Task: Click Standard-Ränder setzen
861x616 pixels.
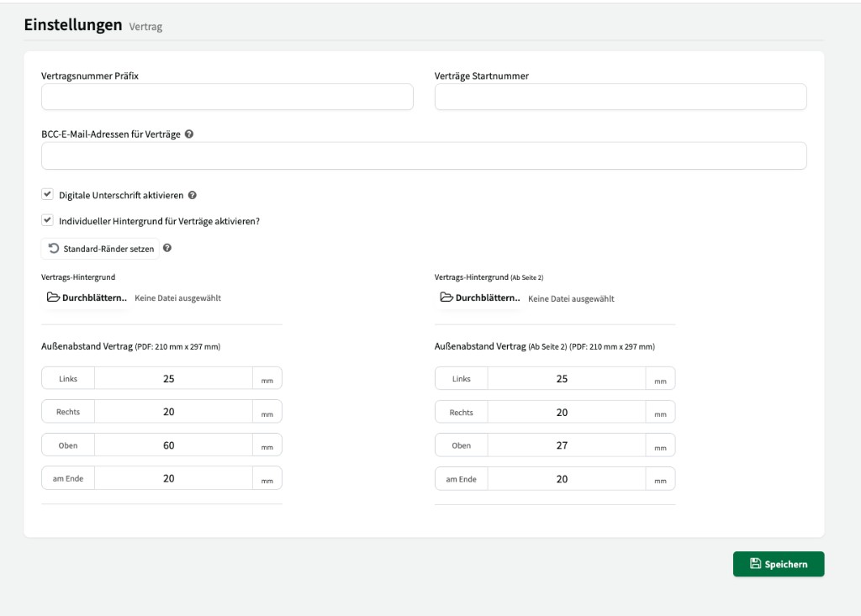Action: (99, 248)
